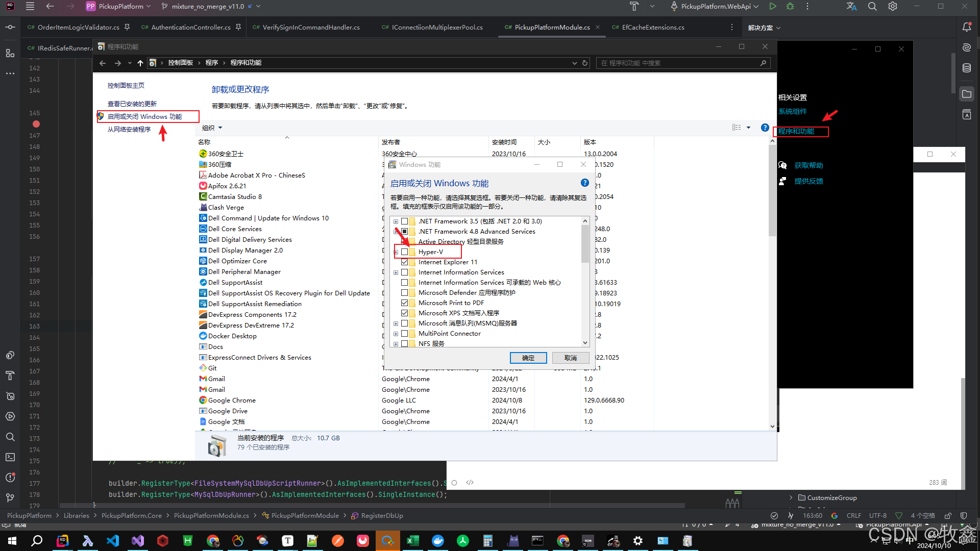
Task: Click 查看已安装的更新 link
Action: [132, 104]
